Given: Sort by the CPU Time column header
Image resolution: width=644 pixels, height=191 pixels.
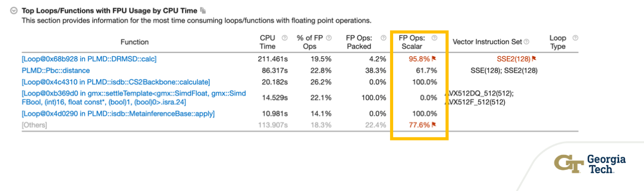Looking at the screenshot, I should pos(267,42).
